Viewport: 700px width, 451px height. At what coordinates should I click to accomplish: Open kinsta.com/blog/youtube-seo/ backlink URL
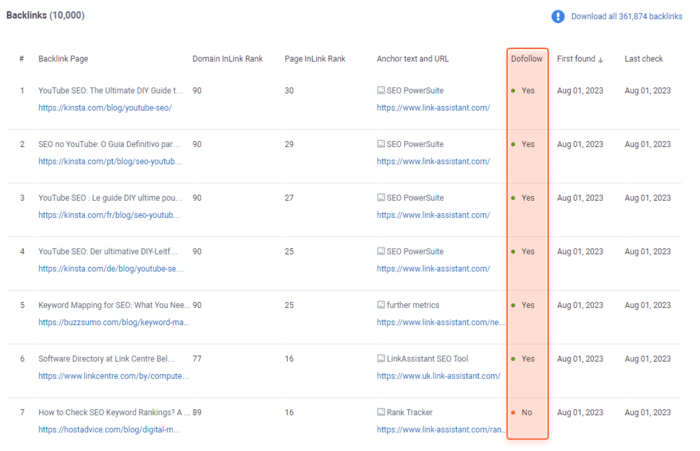pyautogui.click(x=105, y=108)
